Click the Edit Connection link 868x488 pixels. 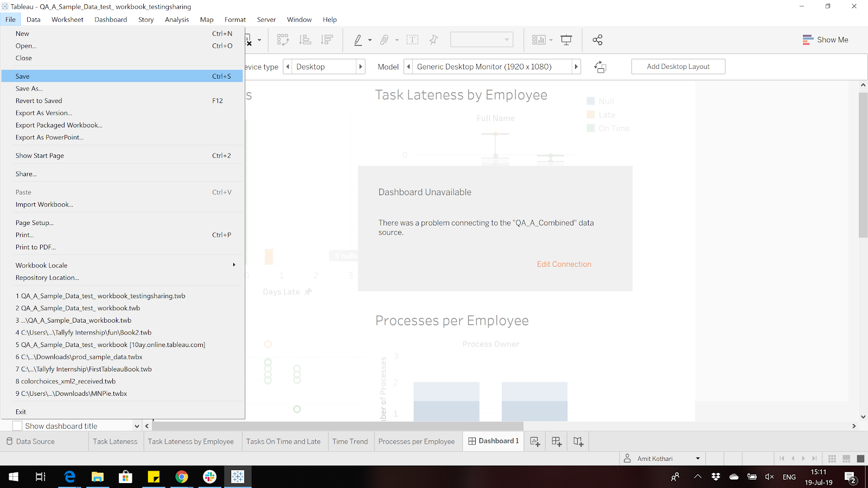[x=564, y=264]
